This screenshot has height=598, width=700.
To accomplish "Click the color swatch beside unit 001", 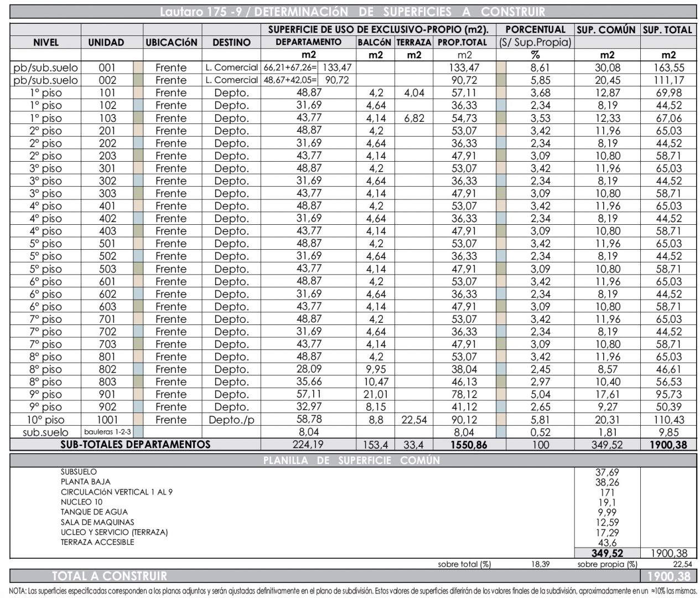I will pos(138,68).
